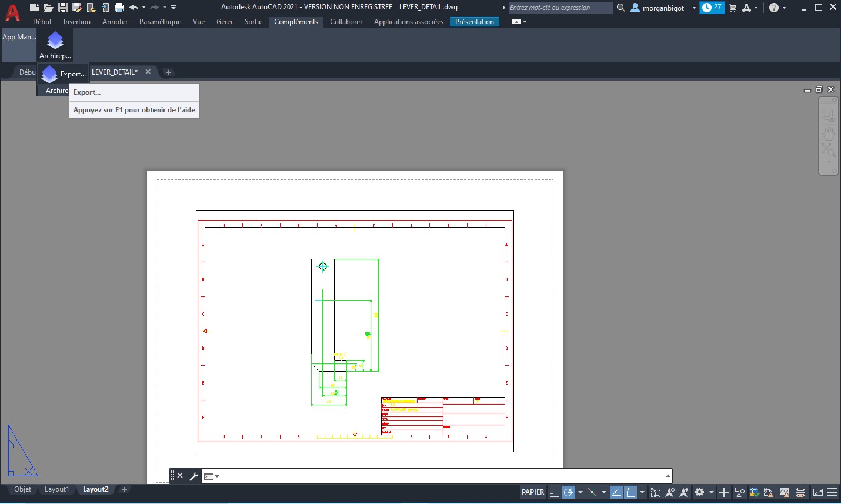Click the workspace settings gear icon
Viewport: 841px width, 504px height.
point(699,492)
